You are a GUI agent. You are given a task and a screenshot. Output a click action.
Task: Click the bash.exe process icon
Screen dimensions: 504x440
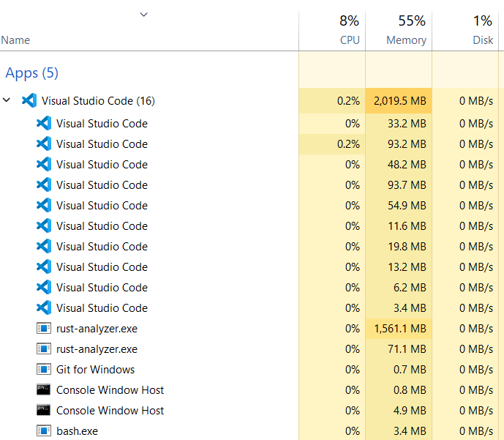coord(44,431)
